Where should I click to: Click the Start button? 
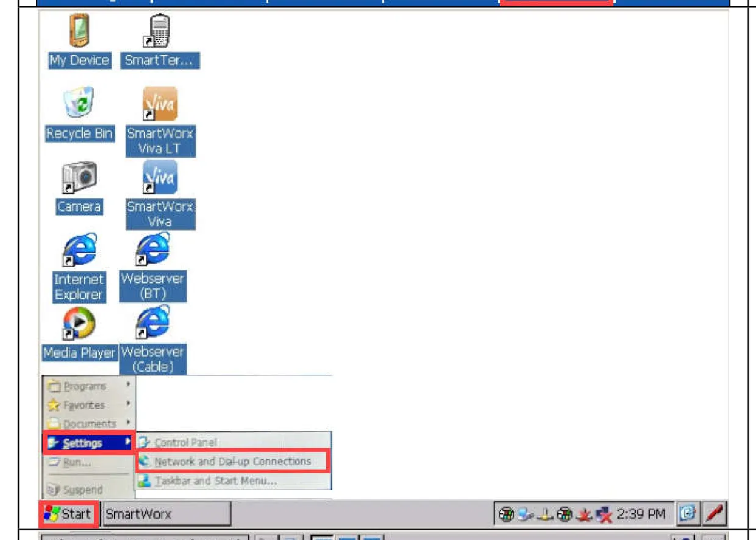(69, 514)
